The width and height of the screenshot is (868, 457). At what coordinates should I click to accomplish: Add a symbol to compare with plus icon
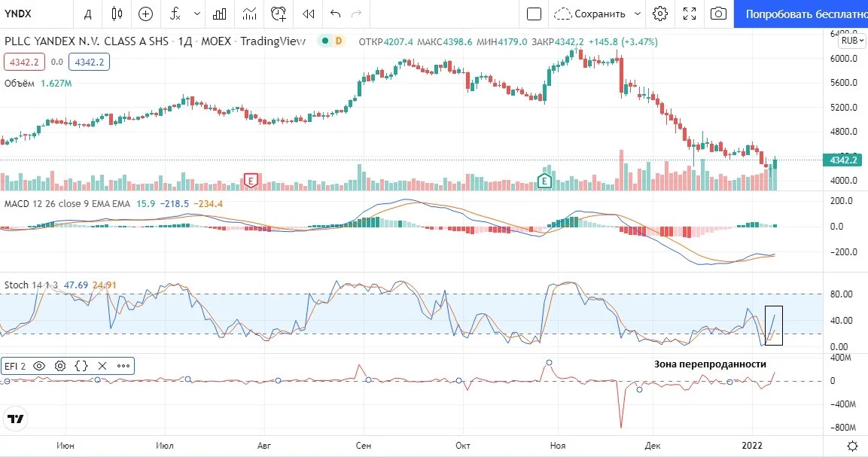point(145,14)
